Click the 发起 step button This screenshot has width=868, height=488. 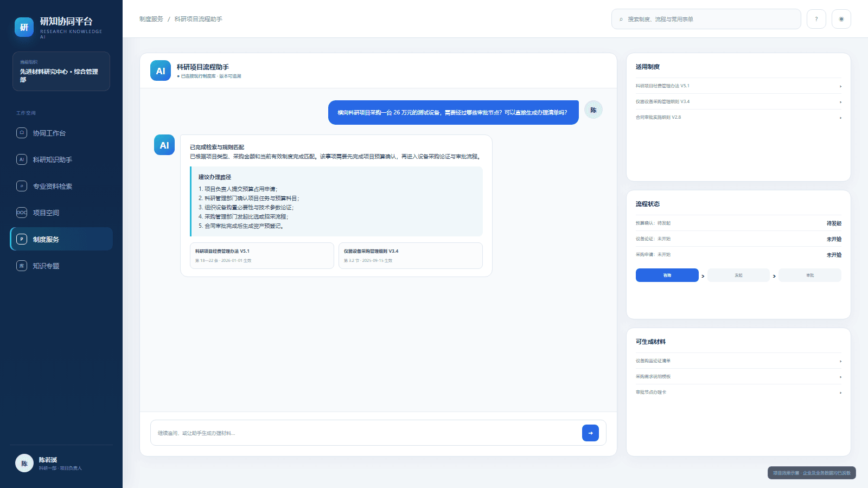coord(738,275)
